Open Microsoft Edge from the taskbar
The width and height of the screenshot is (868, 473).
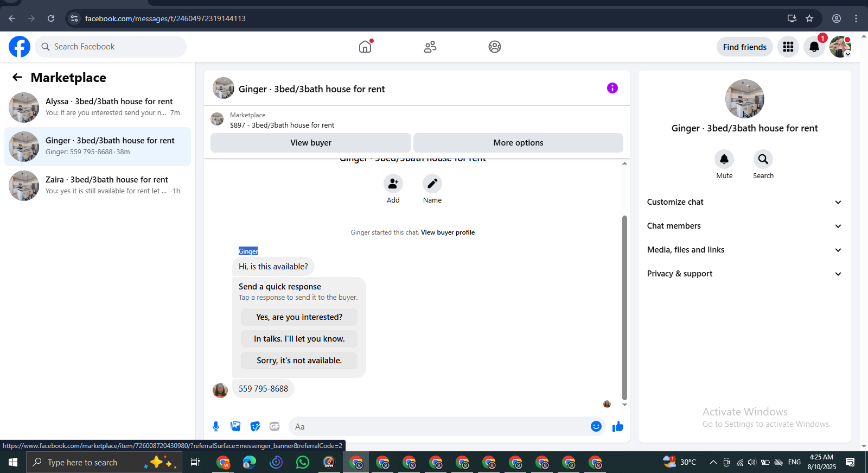[x=250, y=462]
